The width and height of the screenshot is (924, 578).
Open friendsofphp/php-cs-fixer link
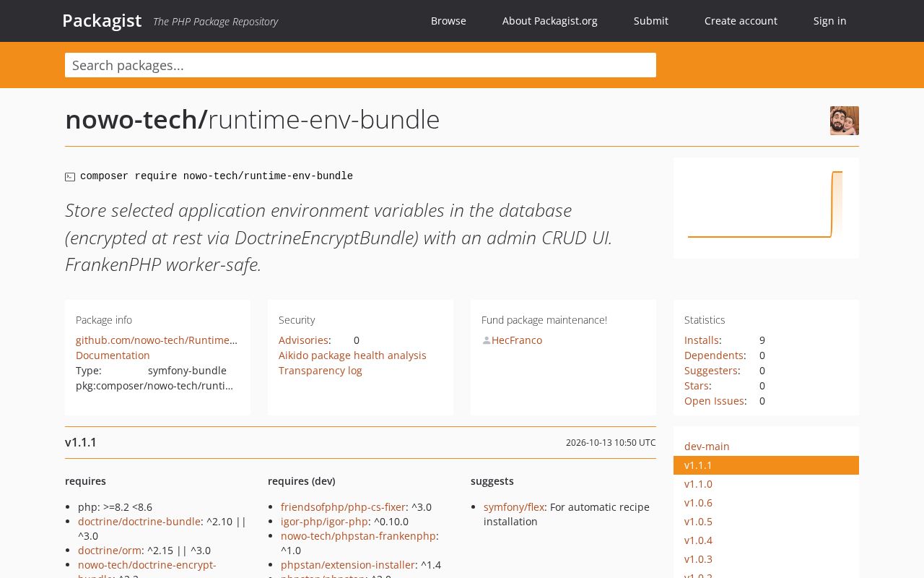tap(343, 507)
